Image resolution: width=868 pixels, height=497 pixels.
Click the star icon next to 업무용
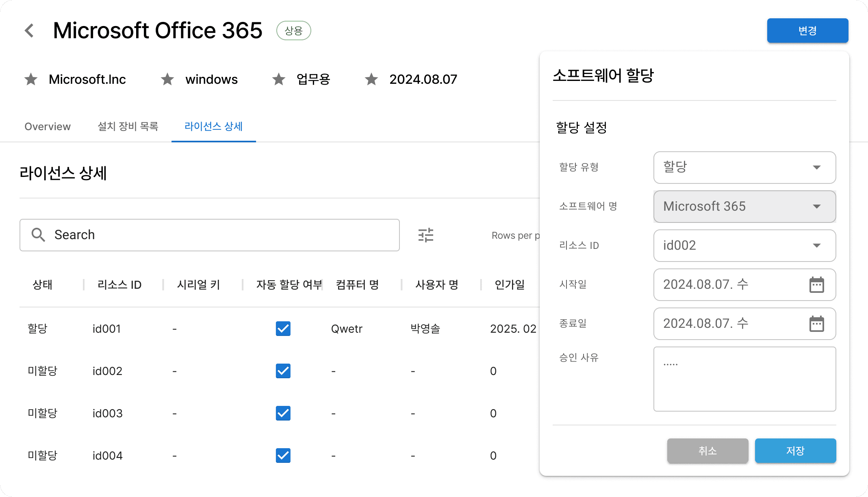tap(279, 79)
